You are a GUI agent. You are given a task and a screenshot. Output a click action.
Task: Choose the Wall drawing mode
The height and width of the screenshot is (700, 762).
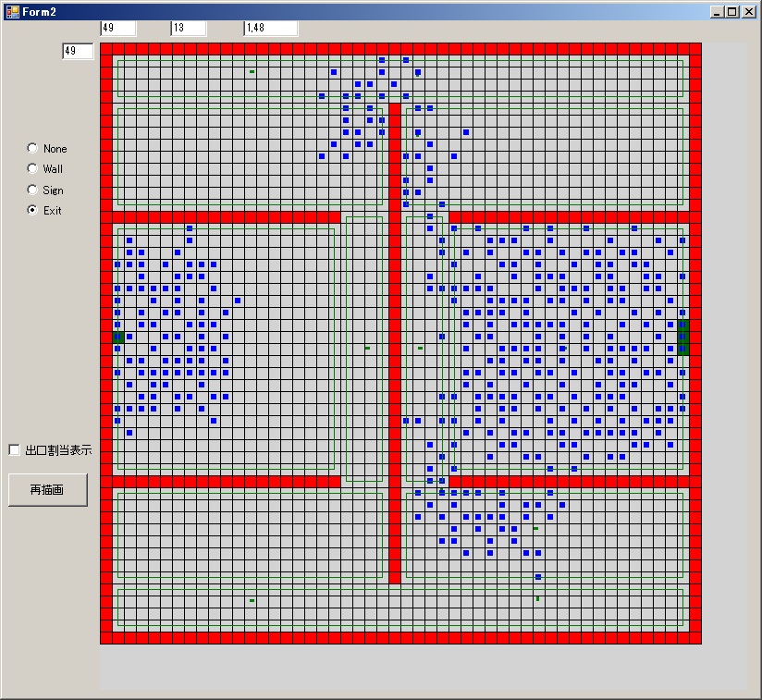pyautogui.click(x=33, y=169)
